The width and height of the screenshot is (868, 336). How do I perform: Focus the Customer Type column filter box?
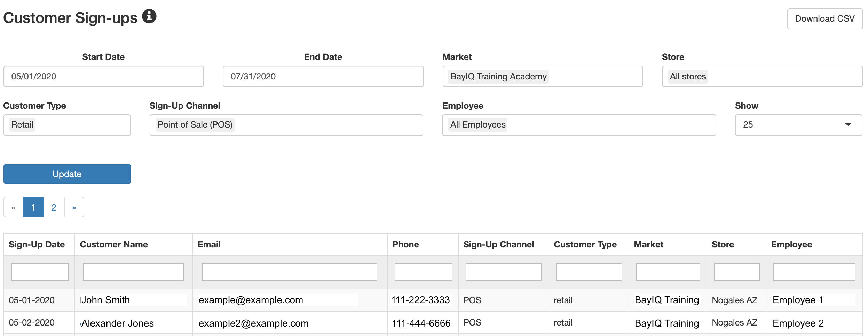click(589, 272)
